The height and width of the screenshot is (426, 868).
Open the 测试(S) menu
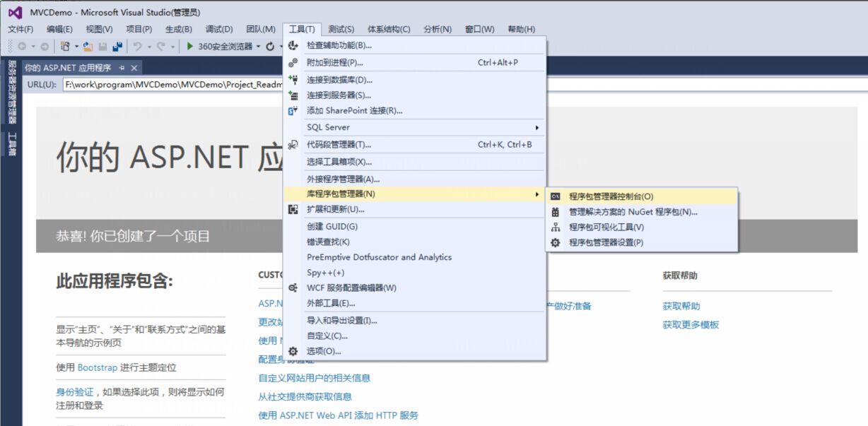[341, 29]
